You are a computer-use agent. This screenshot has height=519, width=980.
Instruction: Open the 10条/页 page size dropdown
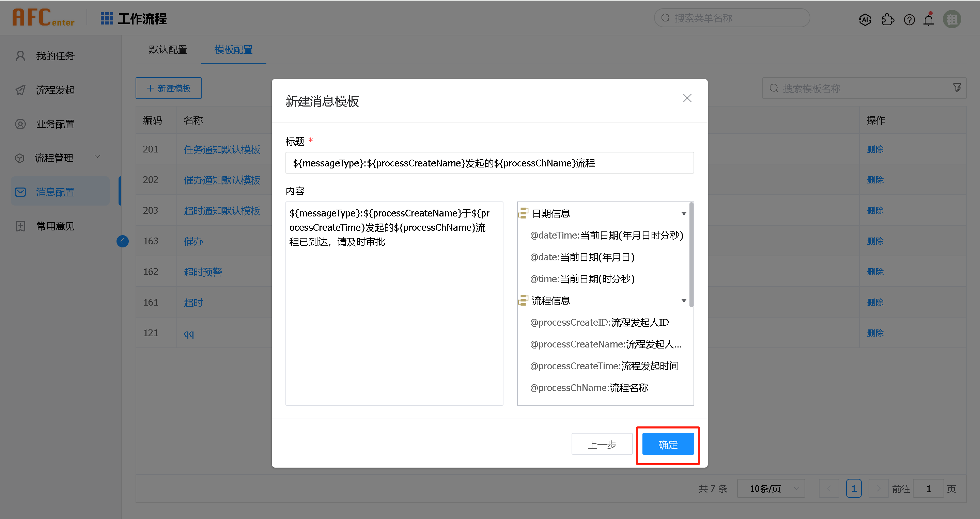771,488
